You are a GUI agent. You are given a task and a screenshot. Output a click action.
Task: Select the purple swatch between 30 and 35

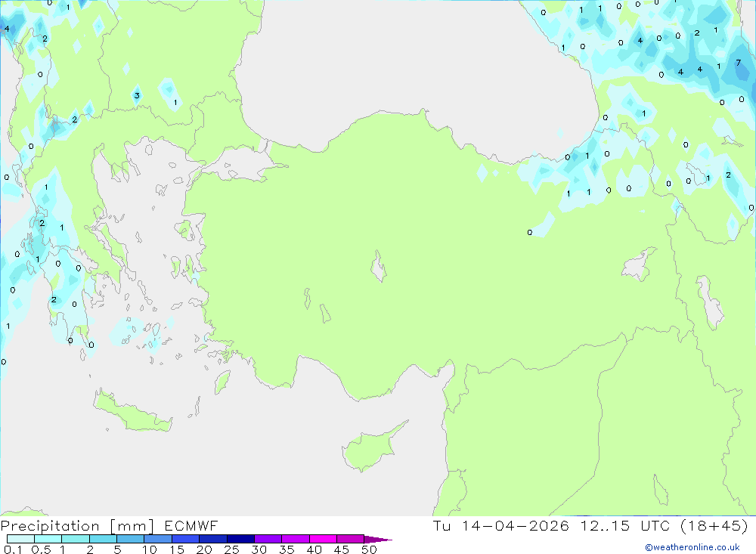coord(268,539)
